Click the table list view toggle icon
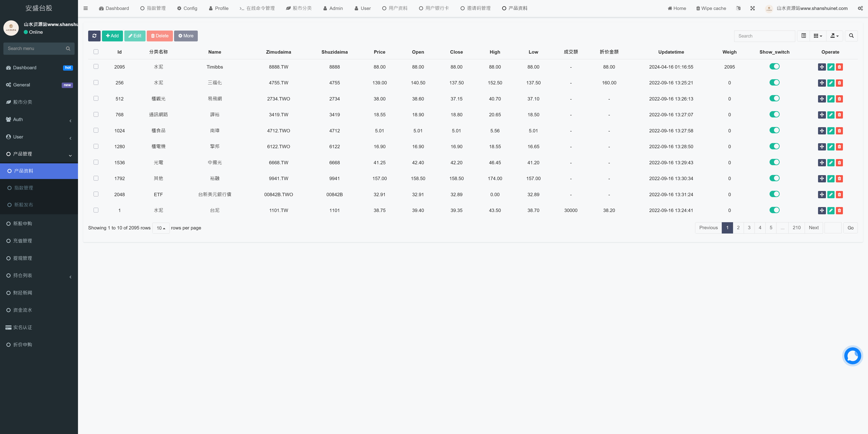The width and height of the screenshot is (868, 434). point(803,36)
